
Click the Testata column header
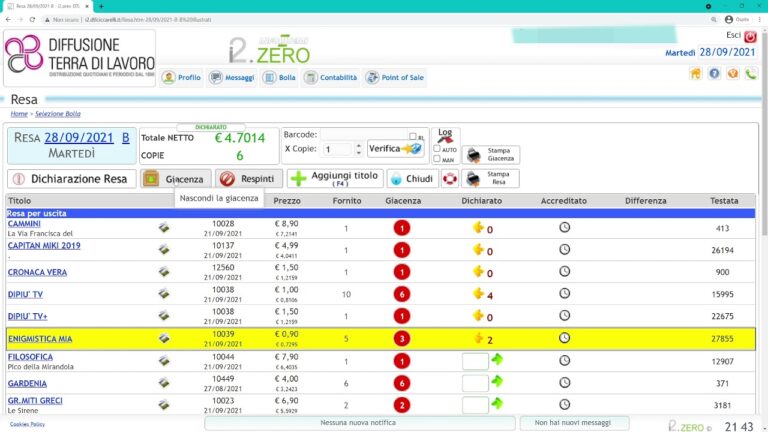click(x=724, y=201)
